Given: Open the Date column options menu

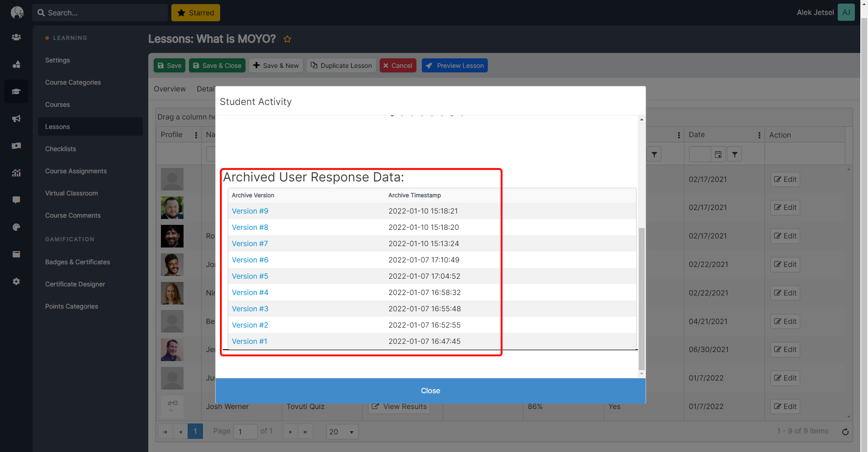Looking at the screenshot, I should coord(759,135).
